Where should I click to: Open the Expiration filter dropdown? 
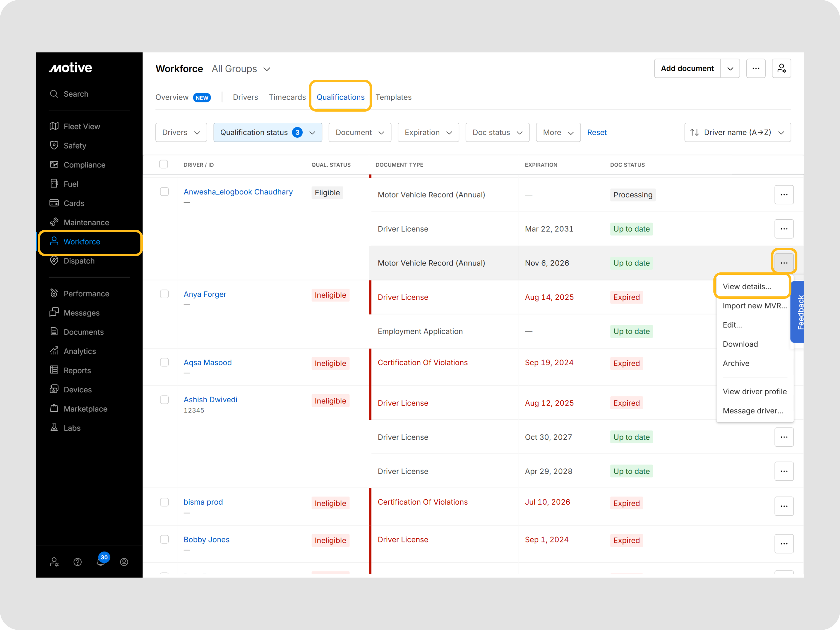[x=428, y=133]
